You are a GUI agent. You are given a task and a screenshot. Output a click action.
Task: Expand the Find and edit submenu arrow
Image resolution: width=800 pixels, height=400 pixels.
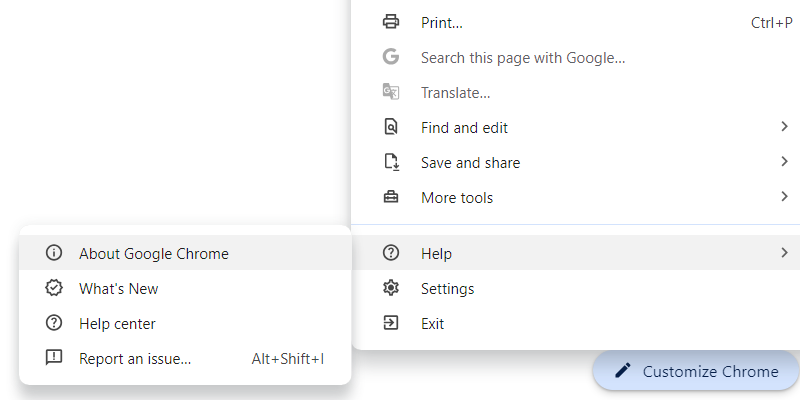[x=785, y=127]
